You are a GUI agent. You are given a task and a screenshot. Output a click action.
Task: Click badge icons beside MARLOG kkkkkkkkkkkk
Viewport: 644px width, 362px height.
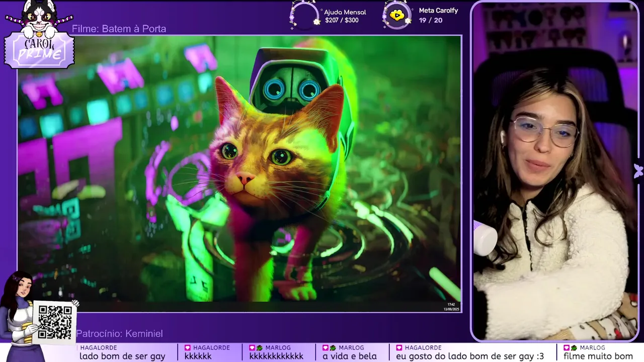click(x=257, y=348)
